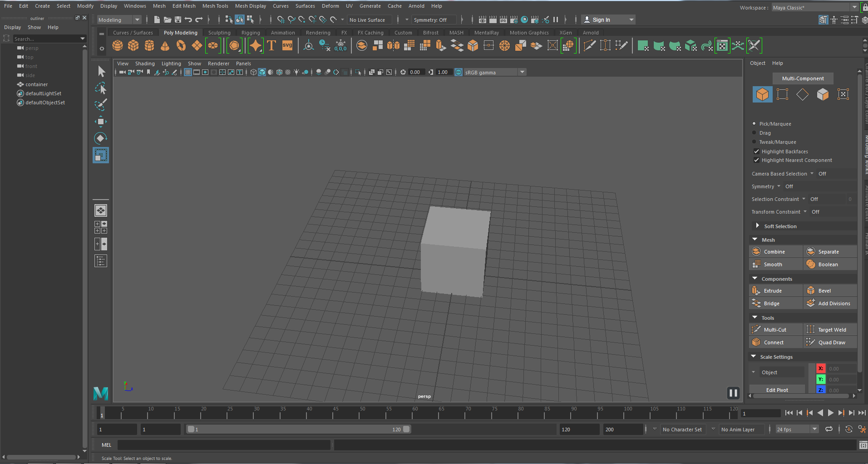Select Tweak/Marquee selection mode

755,142
